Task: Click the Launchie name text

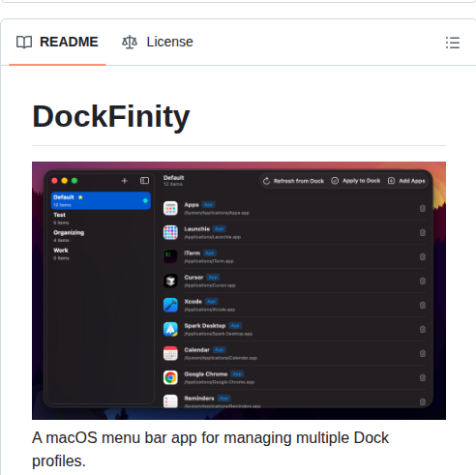Action: click(x=197, y=229)
